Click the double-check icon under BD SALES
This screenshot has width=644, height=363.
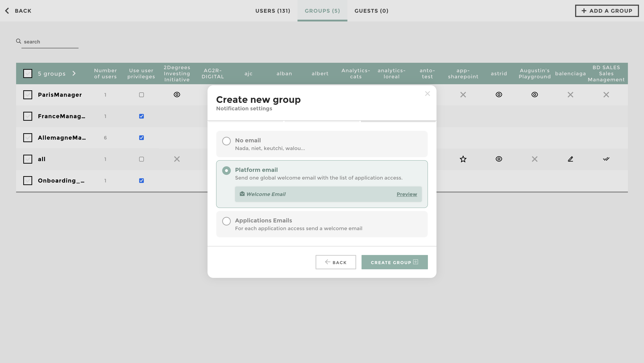[606, 159]
